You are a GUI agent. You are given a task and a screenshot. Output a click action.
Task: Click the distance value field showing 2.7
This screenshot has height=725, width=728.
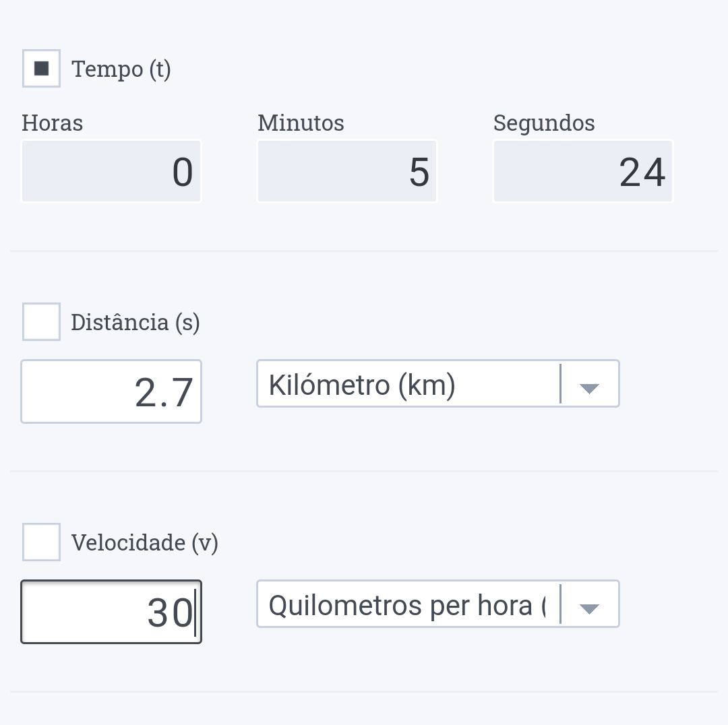pos(111,391)
